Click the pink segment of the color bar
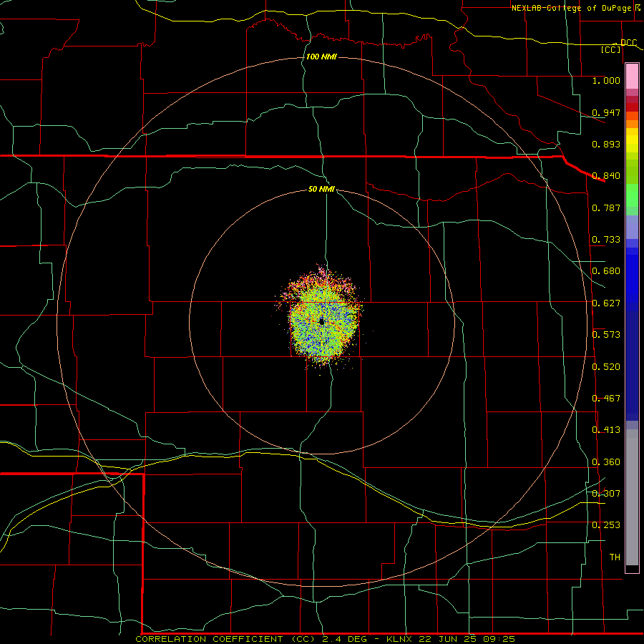Image resolution: width=644 pixels, height=644 pixels. point(632,77)
